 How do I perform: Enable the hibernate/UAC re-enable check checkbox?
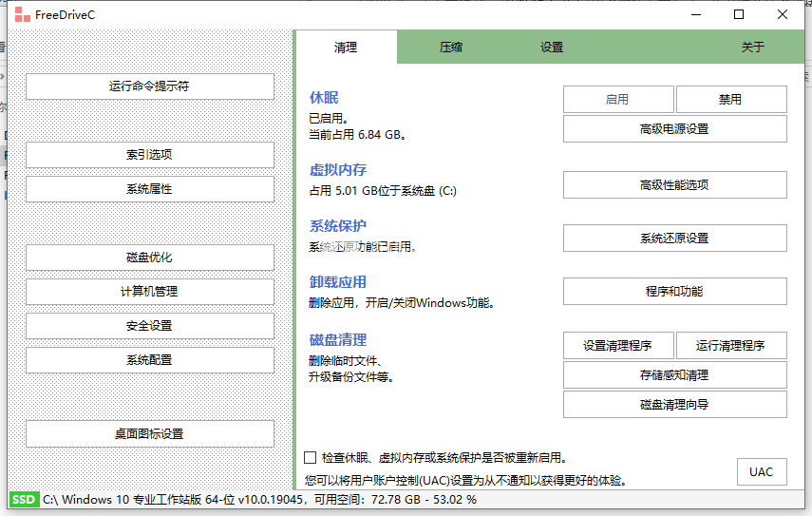click(x=311, y=458)
